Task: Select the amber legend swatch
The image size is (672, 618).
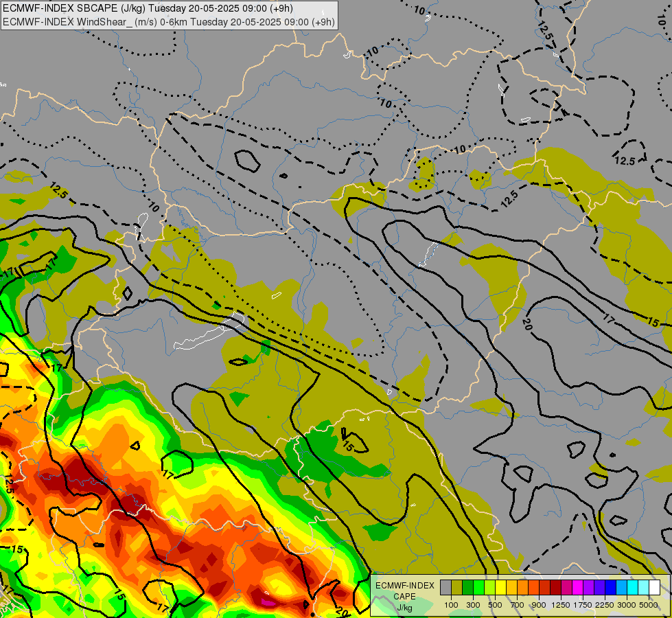Action: tap(511, 587)
